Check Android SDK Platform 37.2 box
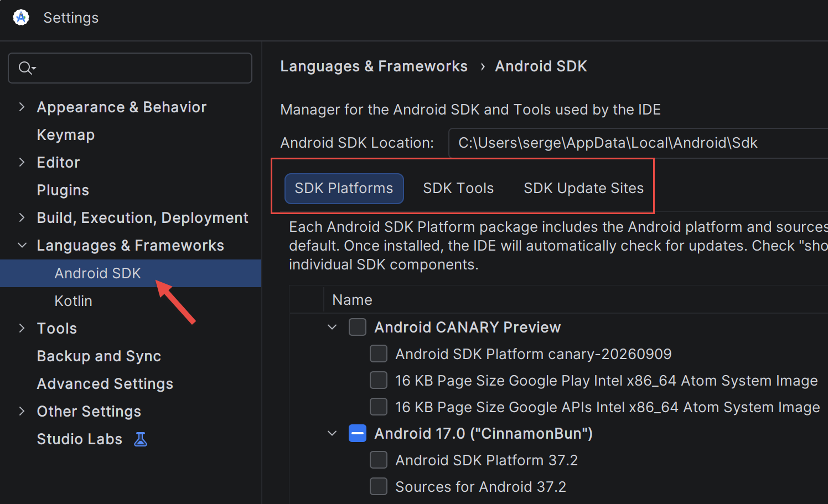828x504 pixels. point(379,460)
